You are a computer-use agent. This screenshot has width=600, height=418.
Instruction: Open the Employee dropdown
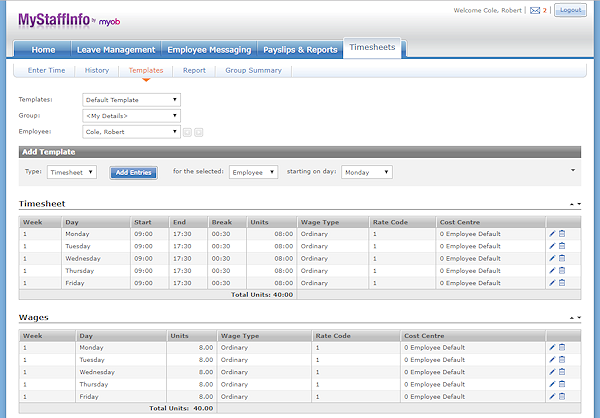(131, 131)
